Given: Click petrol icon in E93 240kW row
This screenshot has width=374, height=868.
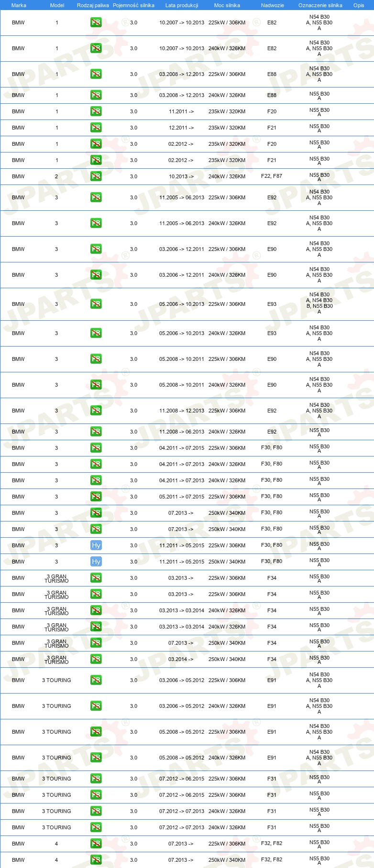Looking at the screenshot, I should click(96, 333).
